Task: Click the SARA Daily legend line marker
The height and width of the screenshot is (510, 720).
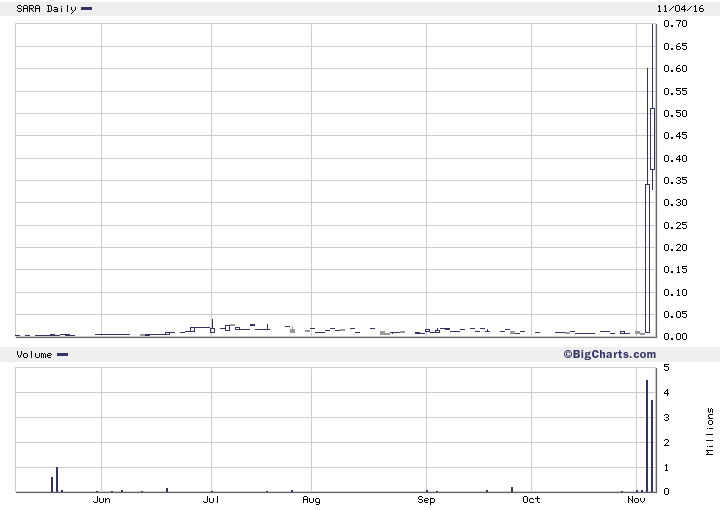Action: pyautogui.click(x=86, y=8)
